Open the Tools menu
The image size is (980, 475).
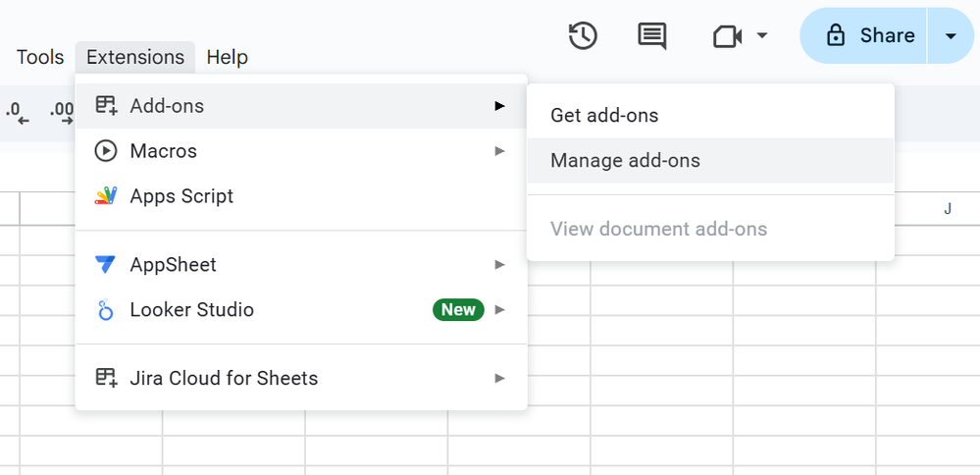click(40, 57)
